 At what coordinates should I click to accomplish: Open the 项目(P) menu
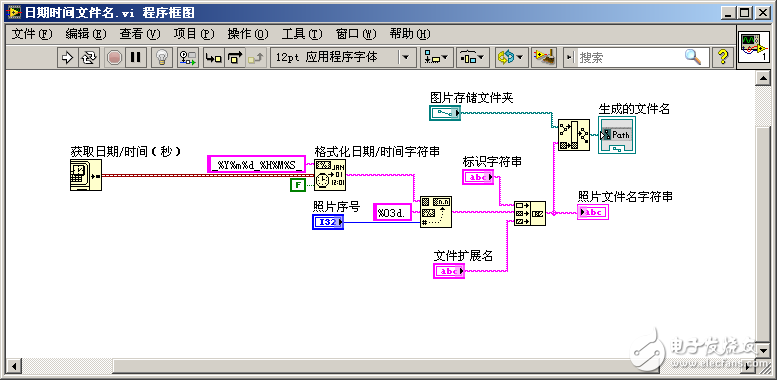pos(194,34)
